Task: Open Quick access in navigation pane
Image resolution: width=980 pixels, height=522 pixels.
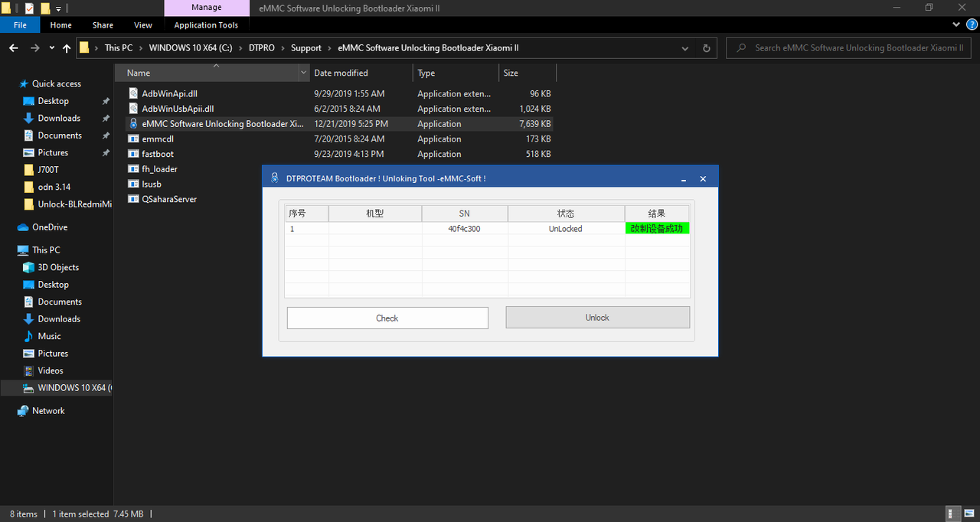Action: point(56,83)
